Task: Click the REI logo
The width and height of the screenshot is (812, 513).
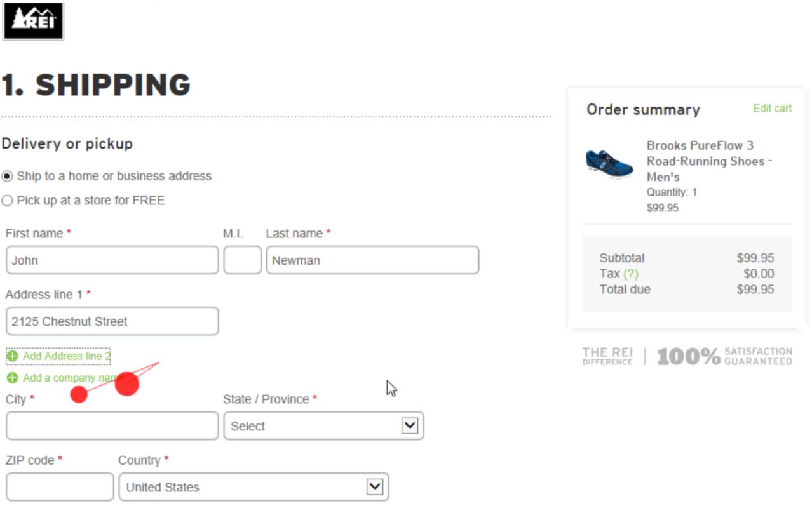Action: 33,21
